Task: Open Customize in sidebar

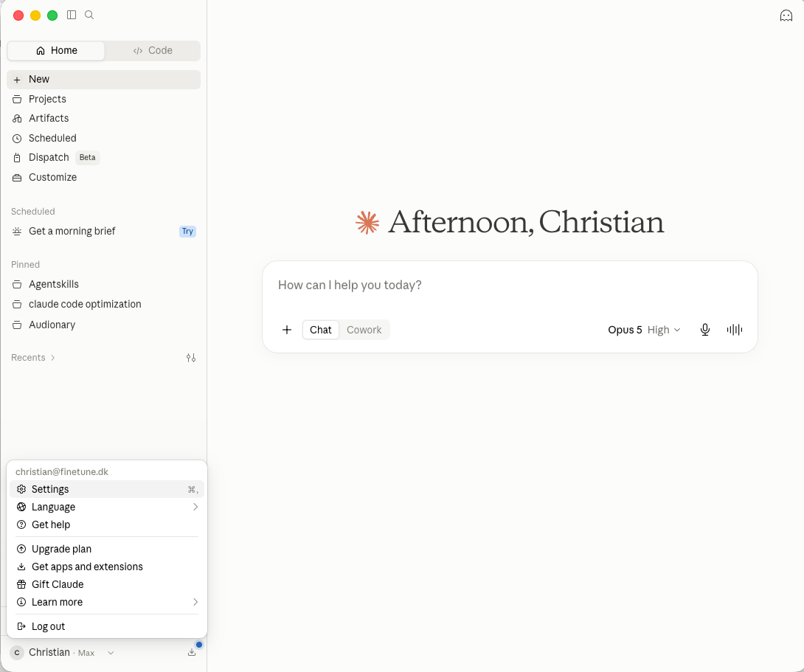Action: coord(103,177)
